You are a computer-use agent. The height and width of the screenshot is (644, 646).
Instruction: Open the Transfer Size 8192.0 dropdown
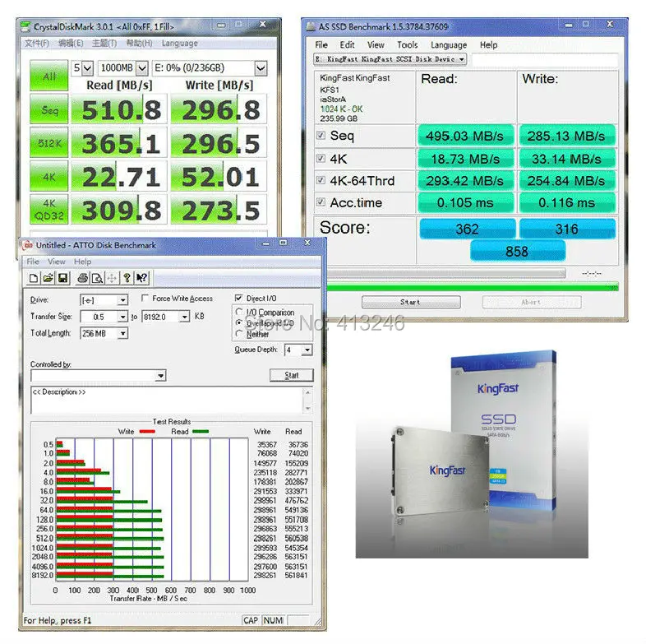click(185, 317)
